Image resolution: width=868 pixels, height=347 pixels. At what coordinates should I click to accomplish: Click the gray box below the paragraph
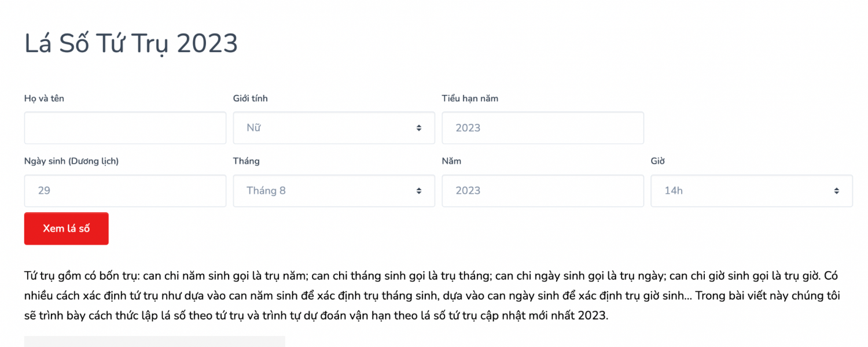pos(155,341)
